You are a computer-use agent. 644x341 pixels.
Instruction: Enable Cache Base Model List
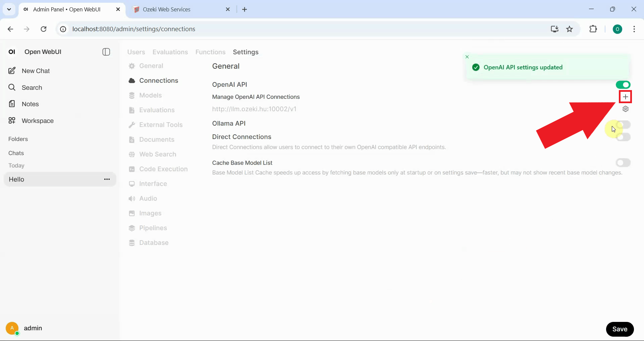click(x=623, y=163)
